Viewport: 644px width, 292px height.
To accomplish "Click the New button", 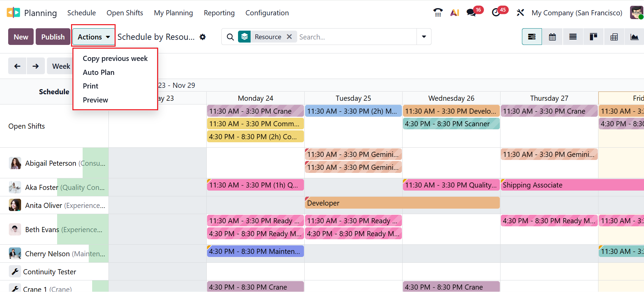I will click(x=21, y=37).
